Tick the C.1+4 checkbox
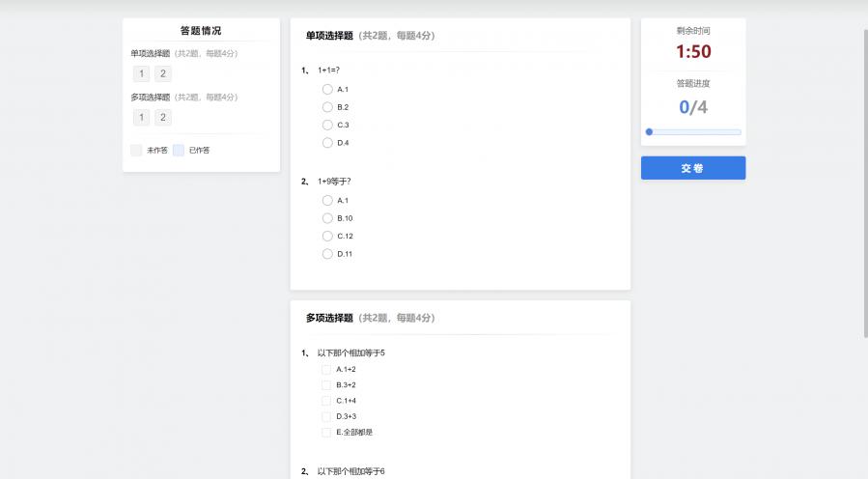Screen dimensions: 868x479 326,401
